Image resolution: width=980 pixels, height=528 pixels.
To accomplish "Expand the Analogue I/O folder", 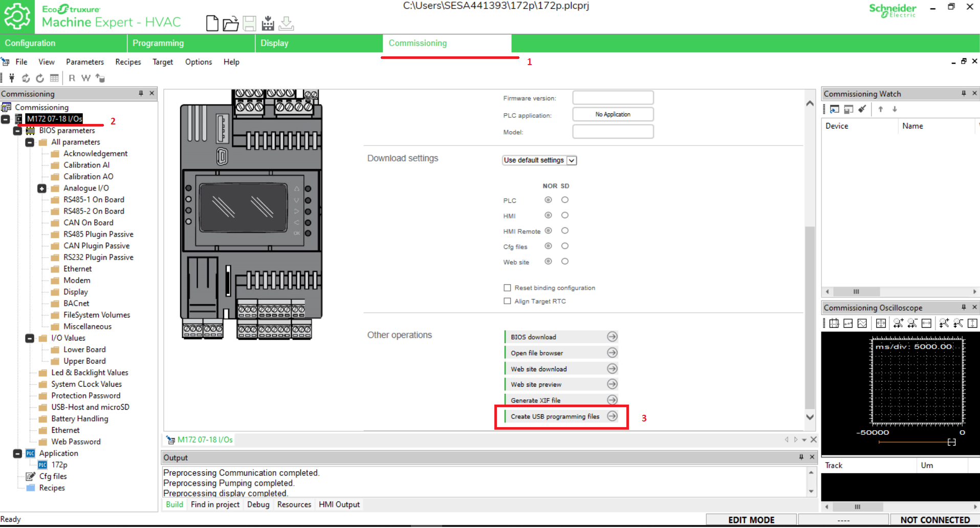I will [42, 188].
